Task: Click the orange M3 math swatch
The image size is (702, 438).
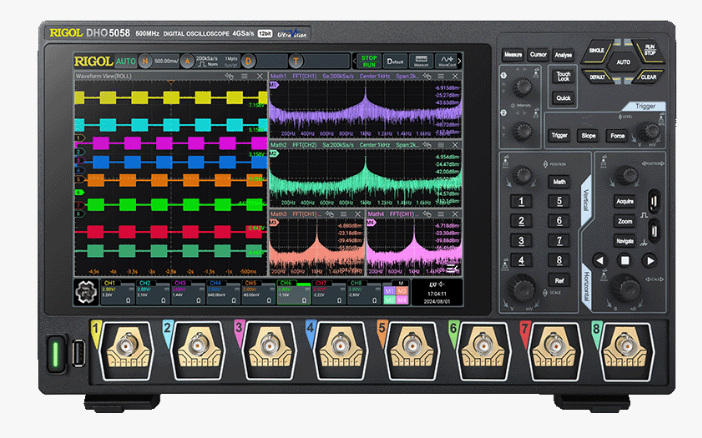Action: [402, 290]
